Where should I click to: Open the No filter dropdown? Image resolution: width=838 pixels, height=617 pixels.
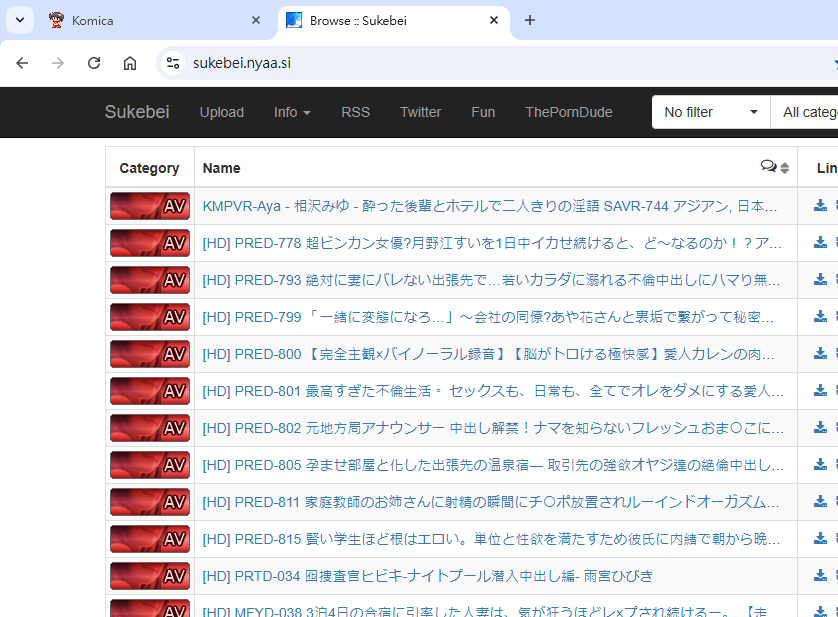point(711,112)
